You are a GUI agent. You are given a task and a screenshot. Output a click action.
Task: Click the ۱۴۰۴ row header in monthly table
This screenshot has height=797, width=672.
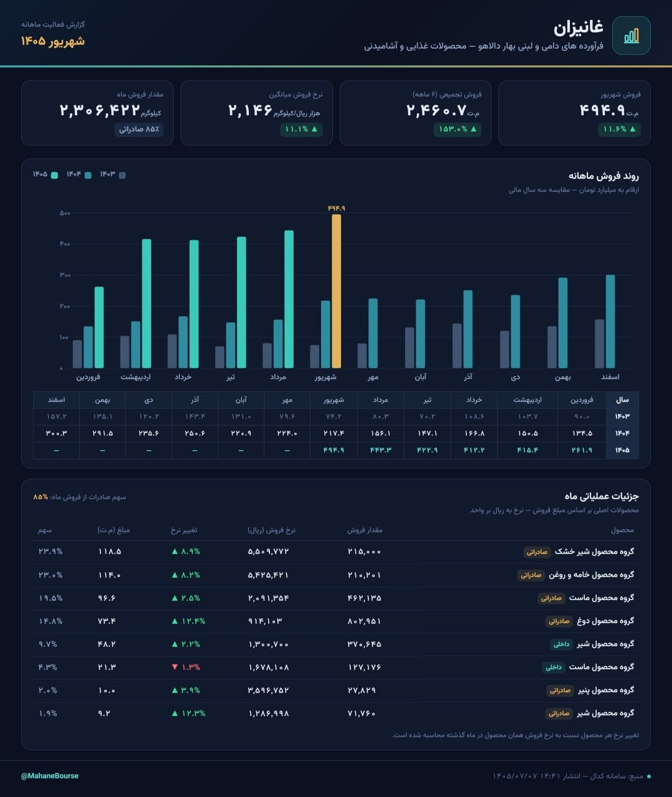[x=622, y=433]
